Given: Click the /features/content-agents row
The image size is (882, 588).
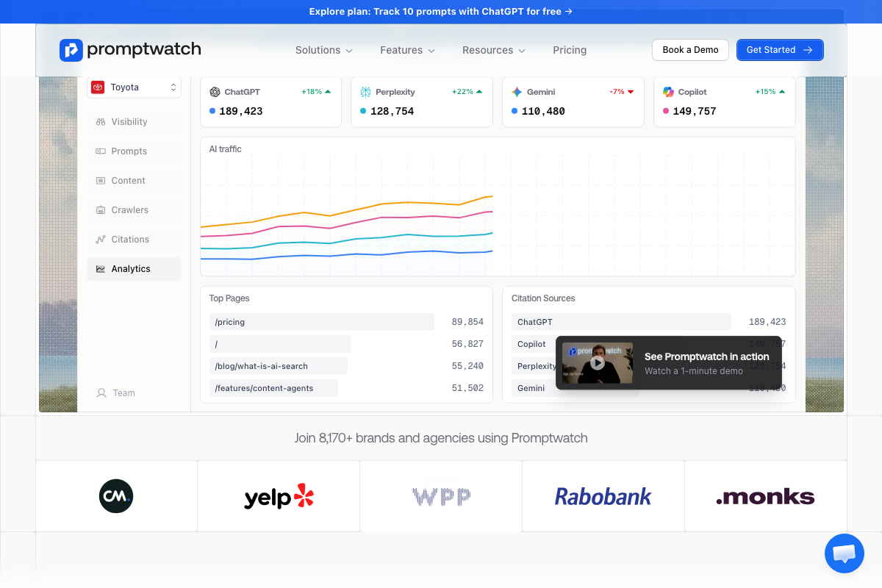Looking at the screenshot, I should pyautogui.click(x=346, y=388).
